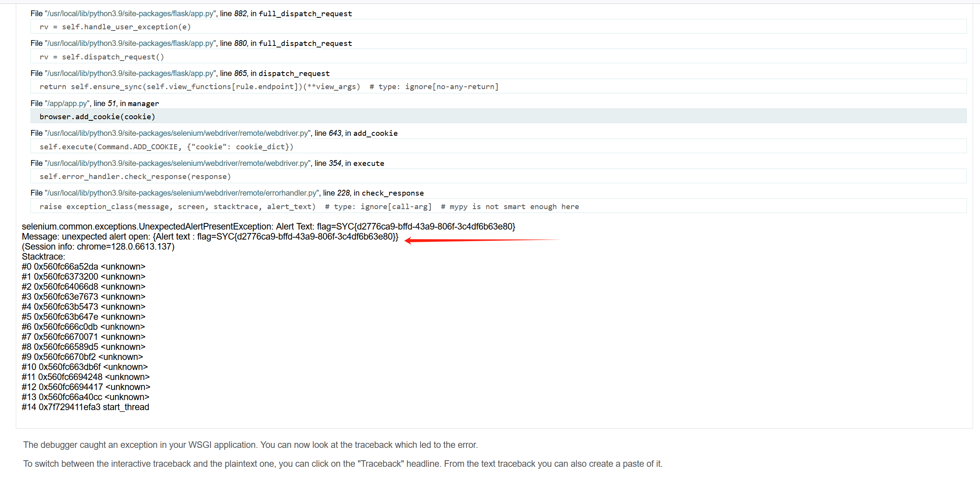This screenshot has width=980, height=483.
Task: Click flask app.py path at line 880
Action: pyautogui.click(x=130, y=43)
